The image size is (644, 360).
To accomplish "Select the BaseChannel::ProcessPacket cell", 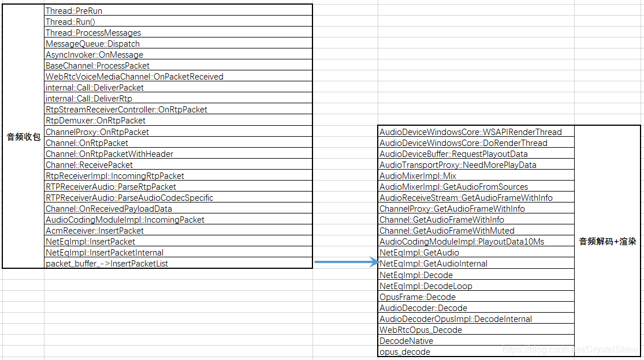I will (178, 65).
